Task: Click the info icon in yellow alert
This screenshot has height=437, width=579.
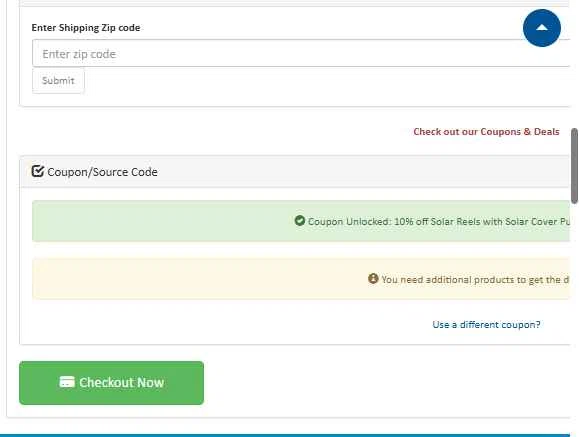Action: click(x=373, y=279)
